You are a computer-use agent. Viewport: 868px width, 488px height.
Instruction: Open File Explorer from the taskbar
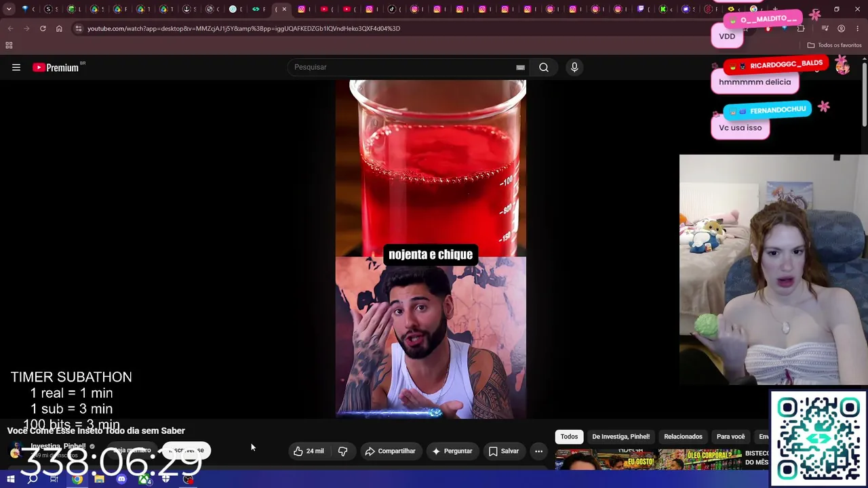pos(99,479)
